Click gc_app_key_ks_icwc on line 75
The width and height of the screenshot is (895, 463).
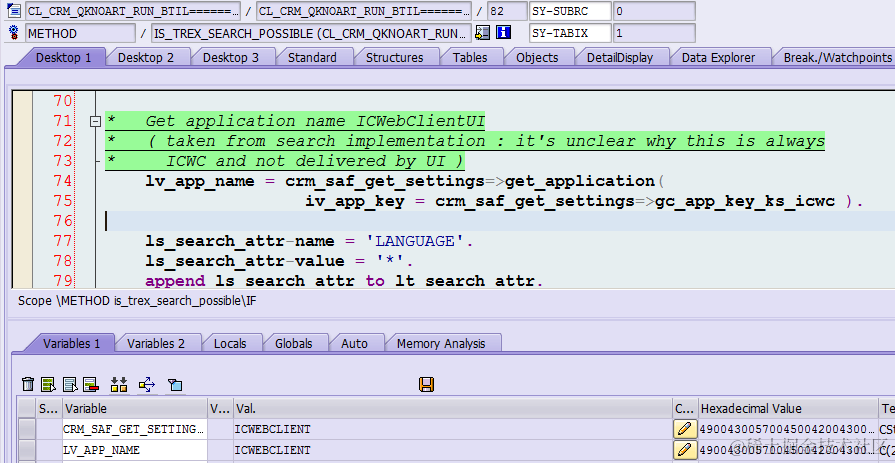744,201
